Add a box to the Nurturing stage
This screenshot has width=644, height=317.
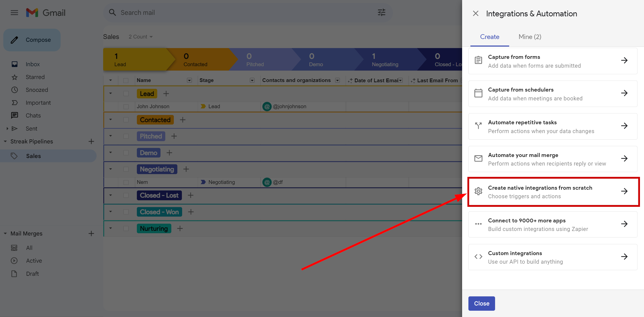[x=180, y=228]
